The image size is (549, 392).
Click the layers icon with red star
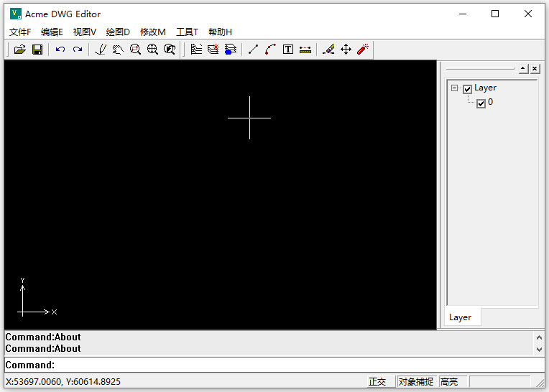pos(213,50)
